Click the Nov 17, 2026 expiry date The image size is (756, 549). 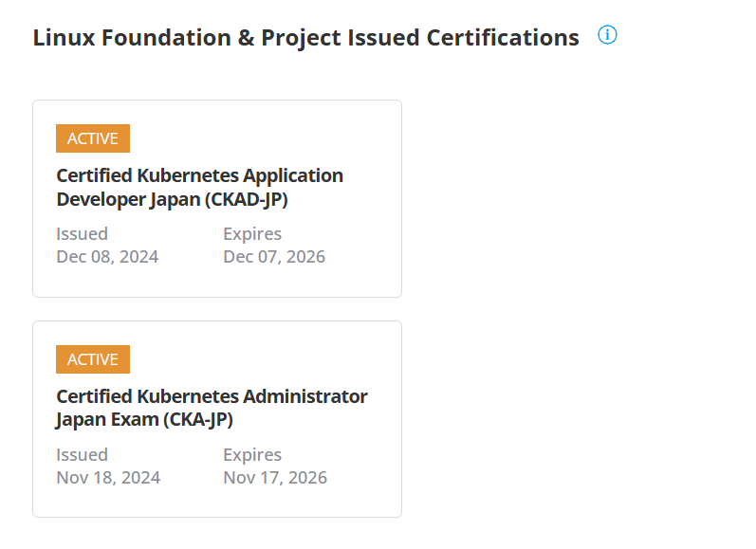click(x=275, y=478)
